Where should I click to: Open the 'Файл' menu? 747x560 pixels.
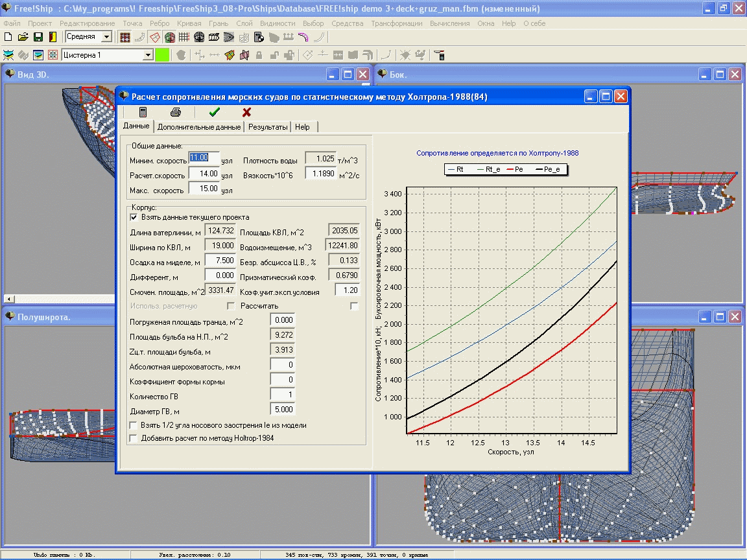12,23
